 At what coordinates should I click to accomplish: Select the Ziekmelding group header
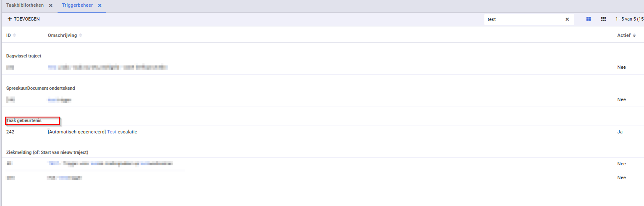[47, 152]
